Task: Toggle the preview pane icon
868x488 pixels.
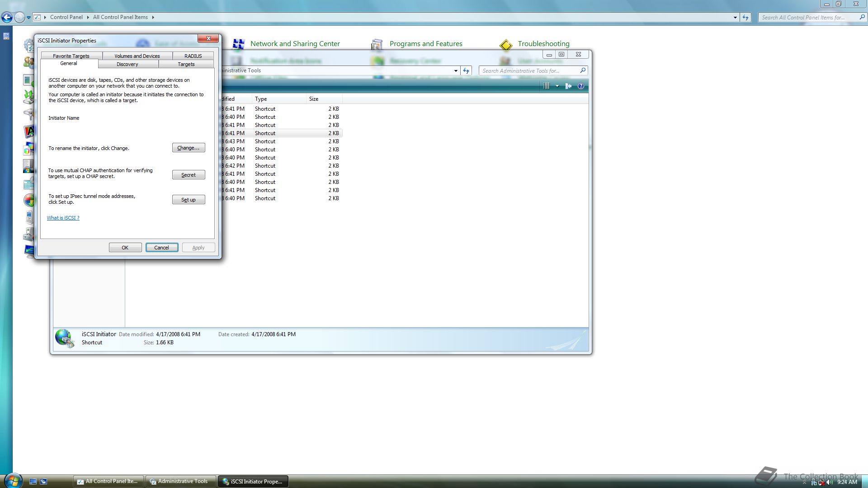Action: pyautogui.click(x=568, y=86)
